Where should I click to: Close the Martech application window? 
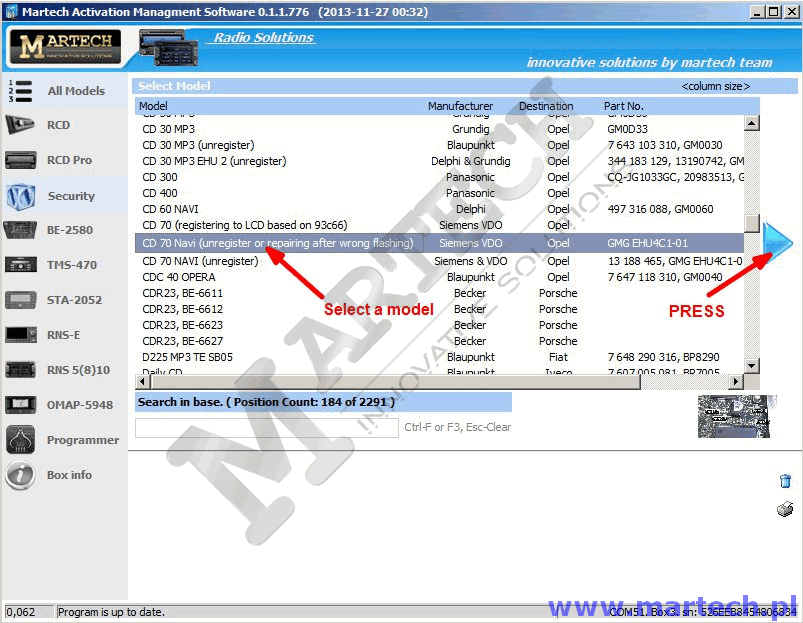pos(791,11)
